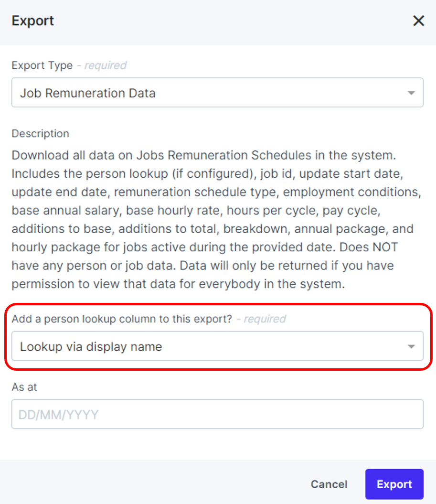436x504 pixels.
Task: Click the 'required' text near Export Type
Action: [105, 65]
